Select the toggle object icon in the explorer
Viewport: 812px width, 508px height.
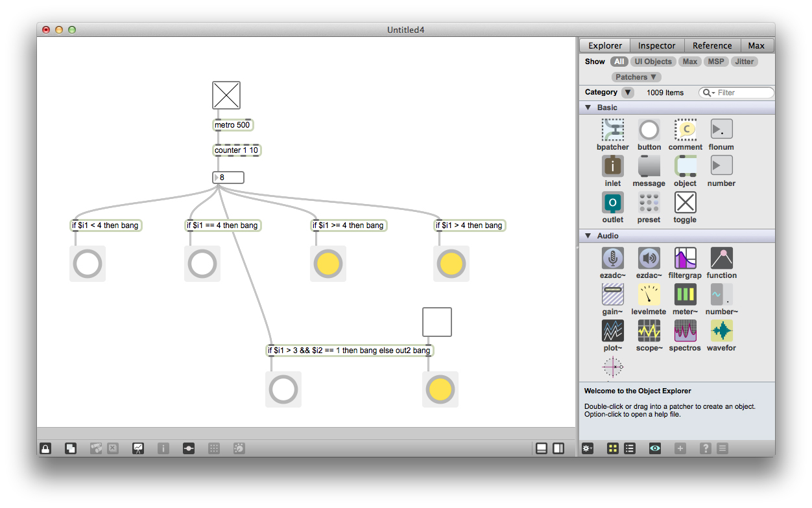(686, 202)
